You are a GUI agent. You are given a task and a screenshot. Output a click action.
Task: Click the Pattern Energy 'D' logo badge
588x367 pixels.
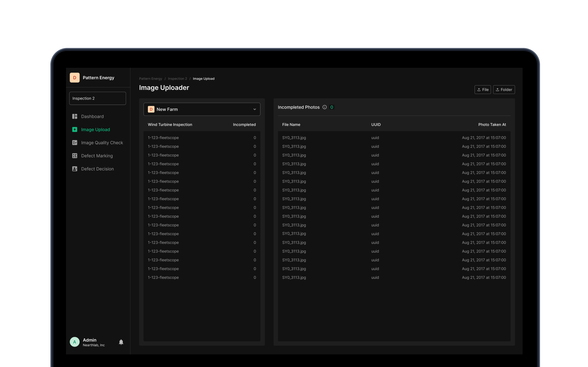[74, 77]
